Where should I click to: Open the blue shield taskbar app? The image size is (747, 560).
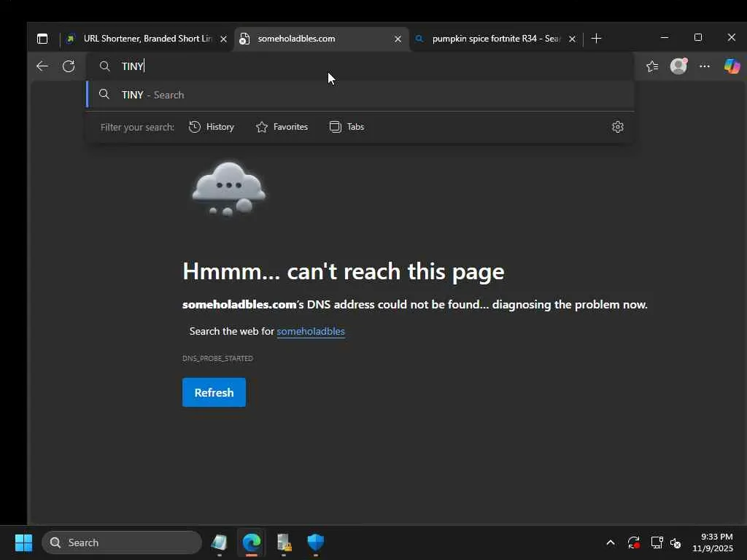point(315,542)
